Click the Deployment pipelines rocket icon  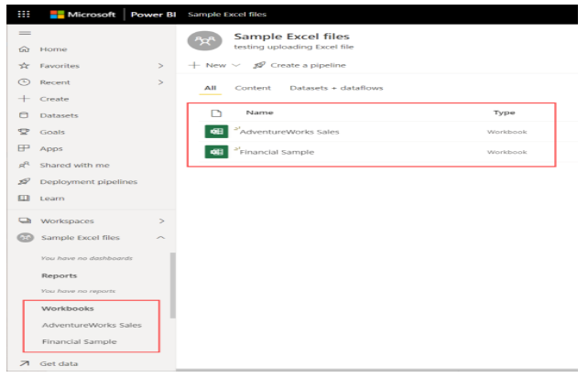click(x=24, y=181)
